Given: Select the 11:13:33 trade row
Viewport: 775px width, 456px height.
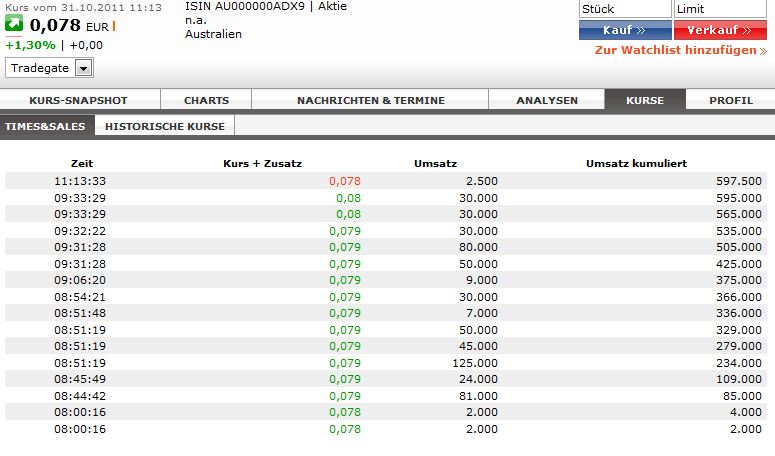Looking at the screenshot, I should coord(387,181).
